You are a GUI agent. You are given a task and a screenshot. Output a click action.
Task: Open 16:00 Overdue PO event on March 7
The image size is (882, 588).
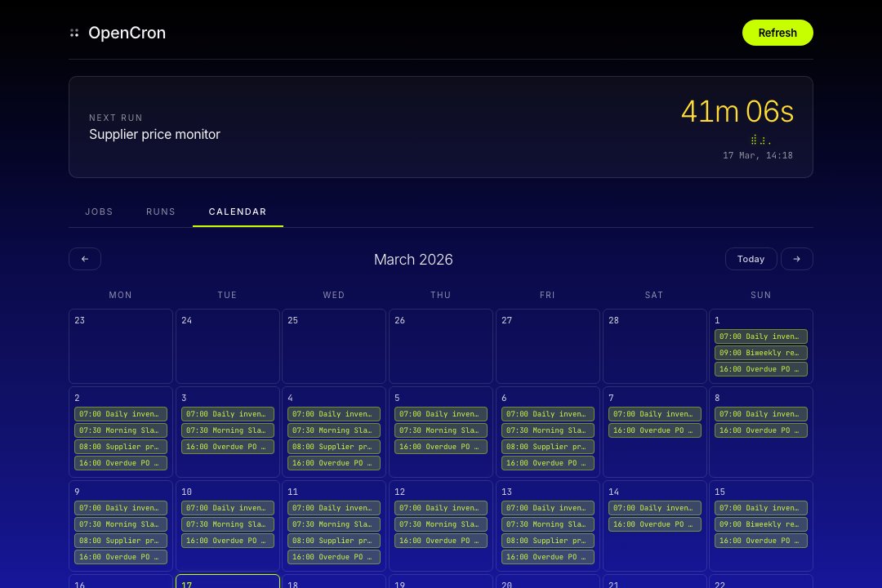point(655,430)
